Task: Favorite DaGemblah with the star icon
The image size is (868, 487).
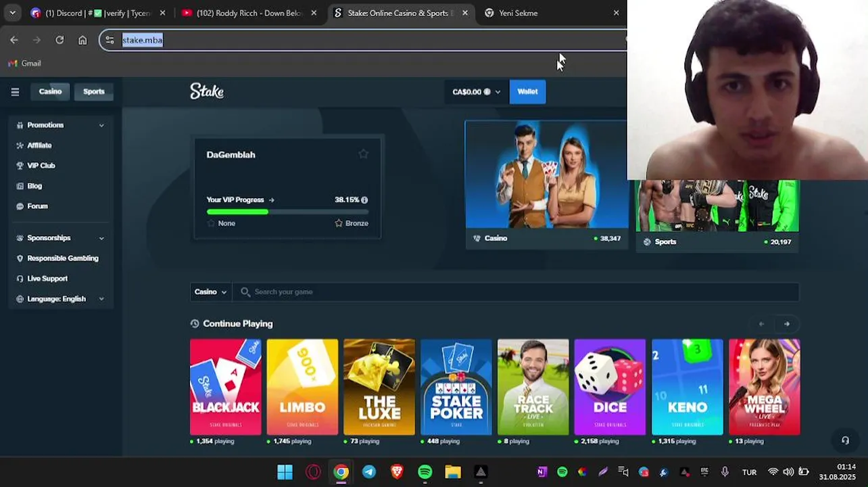Action: pyautogui.click(x=363, y=154)
